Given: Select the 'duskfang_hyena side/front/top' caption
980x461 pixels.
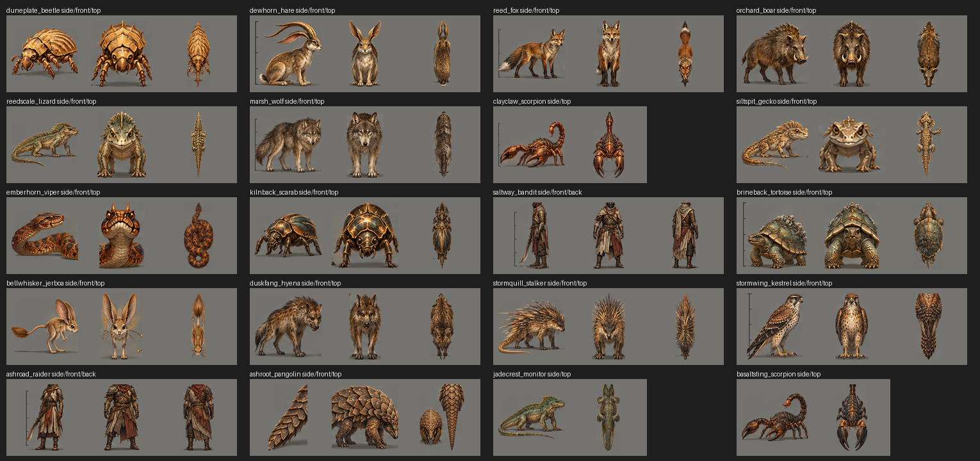Looking at the screenshot, I should tap(295, 283).
